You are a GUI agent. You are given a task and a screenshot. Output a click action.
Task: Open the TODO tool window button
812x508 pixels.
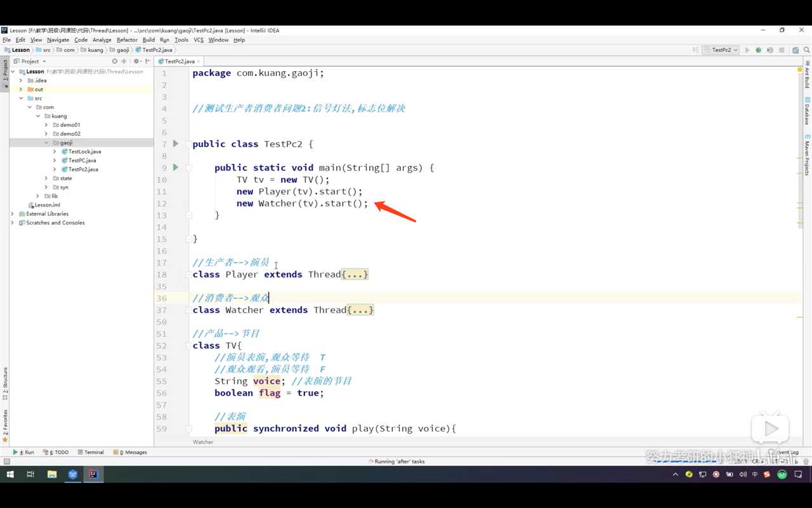coord(56,452)
